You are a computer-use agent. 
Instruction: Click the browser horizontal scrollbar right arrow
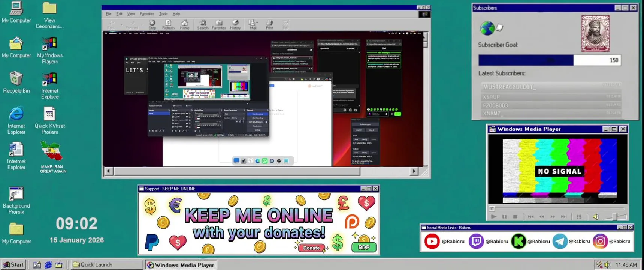414,171
